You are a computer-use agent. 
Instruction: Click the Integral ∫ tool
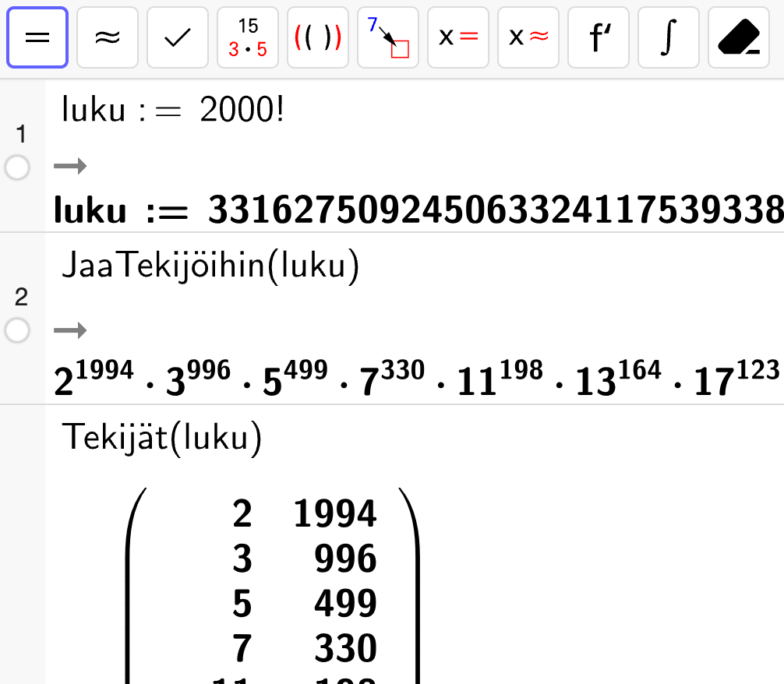[x=669, y=37]
